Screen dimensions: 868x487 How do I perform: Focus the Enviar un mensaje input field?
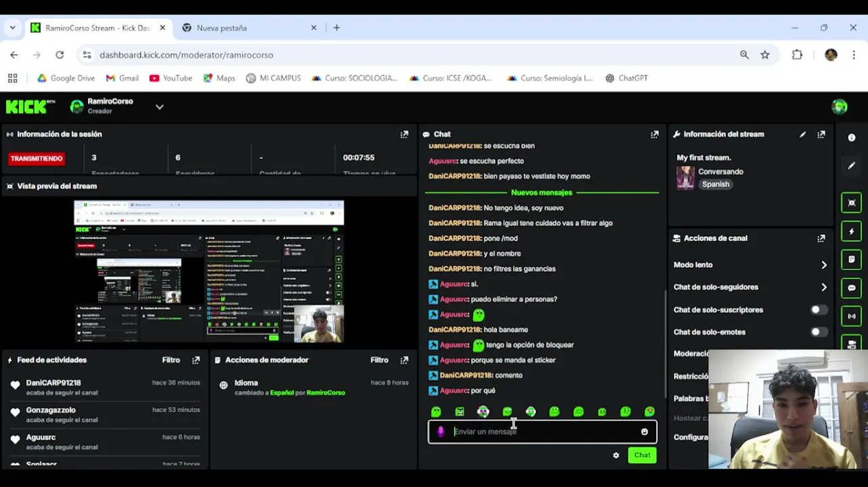click(x=542, y=432)
